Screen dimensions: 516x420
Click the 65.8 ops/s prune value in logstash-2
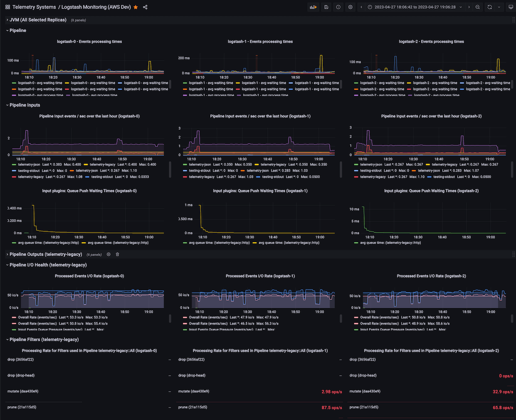coord(503,408)
